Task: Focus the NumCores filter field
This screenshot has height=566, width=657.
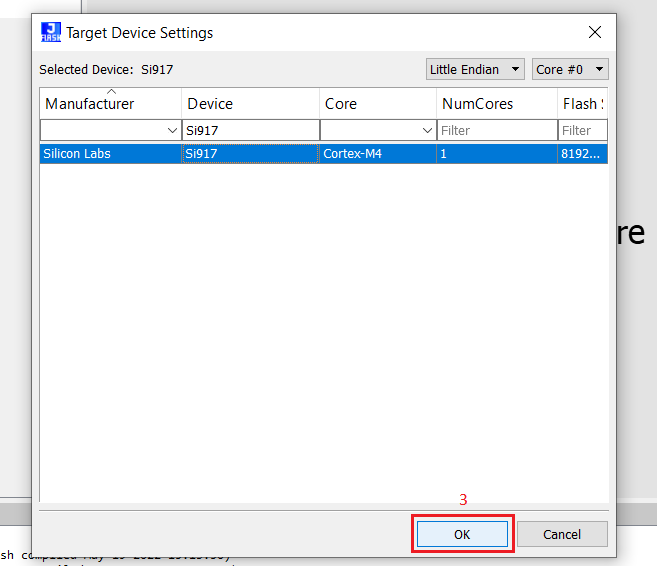Action: [497, 130]
